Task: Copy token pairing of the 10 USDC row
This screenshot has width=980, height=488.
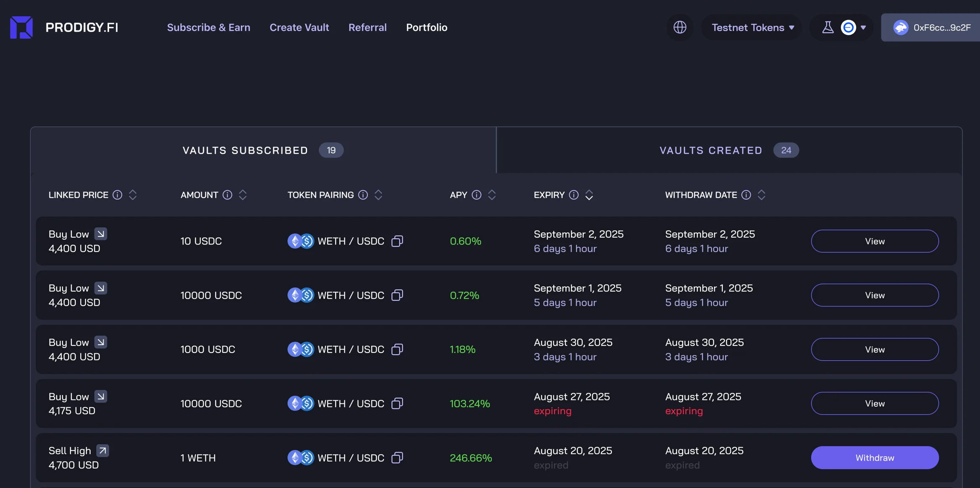Action: tap(397, 241)
